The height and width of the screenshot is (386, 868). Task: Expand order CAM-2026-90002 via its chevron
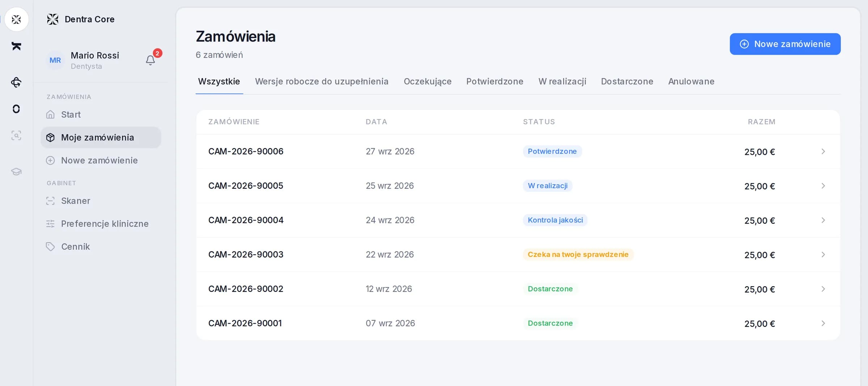click(823, 289)
